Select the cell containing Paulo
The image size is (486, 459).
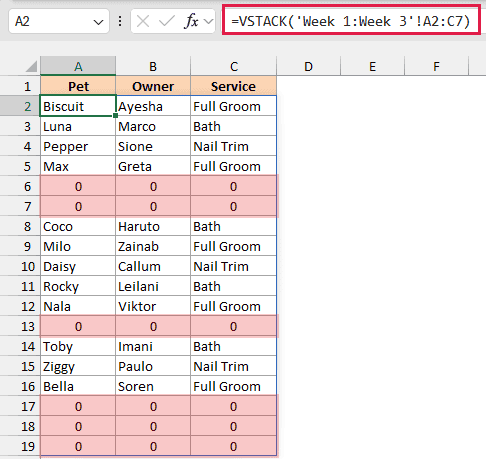(x=153, y=366)
